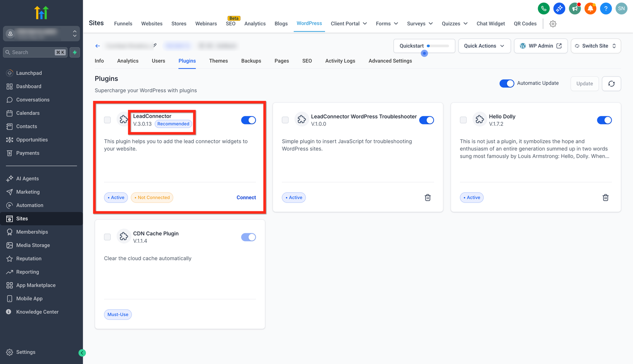Switch to the Themes tab

pyautogui.click(x=218, y=61)
